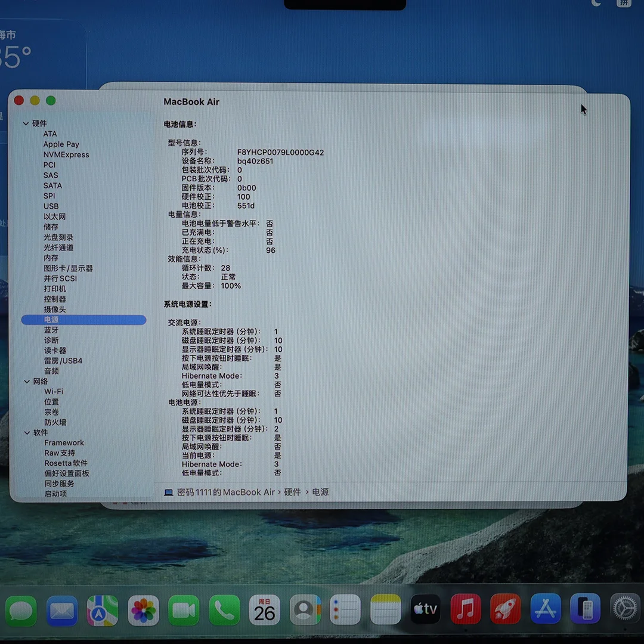Viewport: 644px width, 644px height.
Task: Open the Phone app in the Dock
Action: point(224,611)
